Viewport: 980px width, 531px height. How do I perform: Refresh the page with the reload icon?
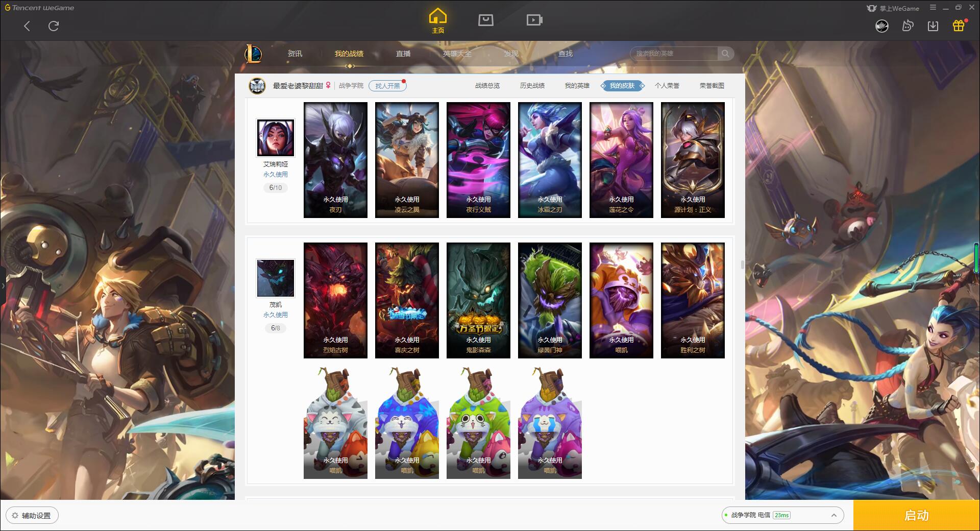pyautogui.click(x=54, y=26)
